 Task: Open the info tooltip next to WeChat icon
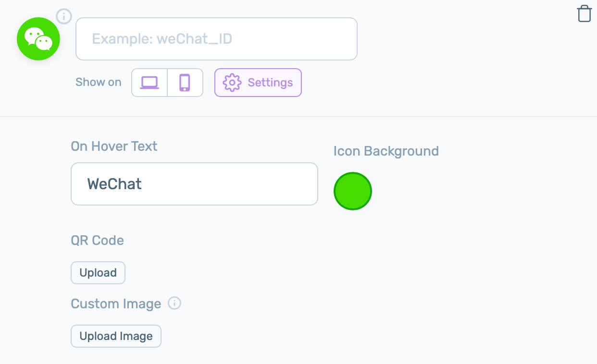pyautogui.click(x=64, y=16)
